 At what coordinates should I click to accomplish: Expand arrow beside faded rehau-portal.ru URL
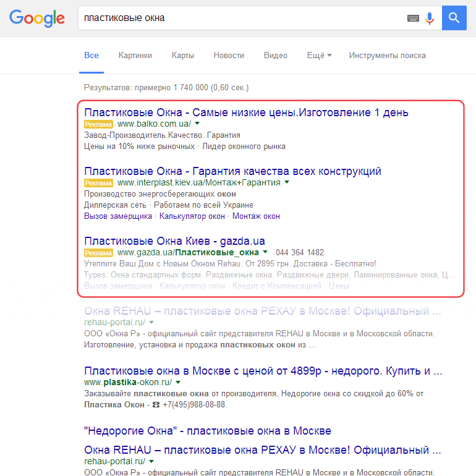click(151, 322)
